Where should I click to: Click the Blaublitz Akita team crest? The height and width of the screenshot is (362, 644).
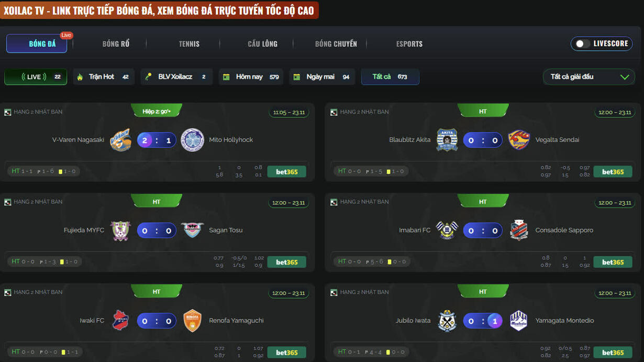coord(447,140)
